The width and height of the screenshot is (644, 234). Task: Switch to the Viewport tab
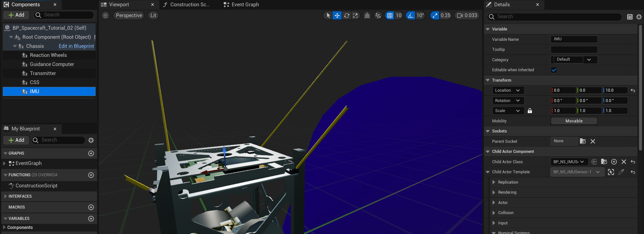pyautogui.click(x=119, y=5)
